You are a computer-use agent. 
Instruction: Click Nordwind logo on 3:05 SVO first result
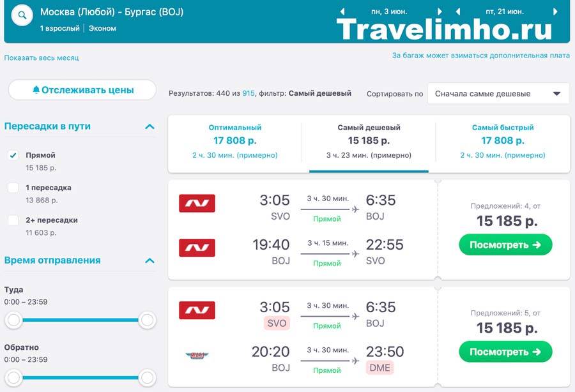click(x=197, y=203)
